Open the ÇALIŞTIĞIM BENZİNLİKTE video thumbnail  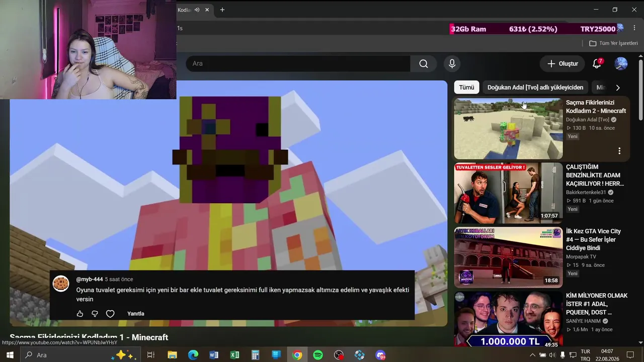pos(508,193)
